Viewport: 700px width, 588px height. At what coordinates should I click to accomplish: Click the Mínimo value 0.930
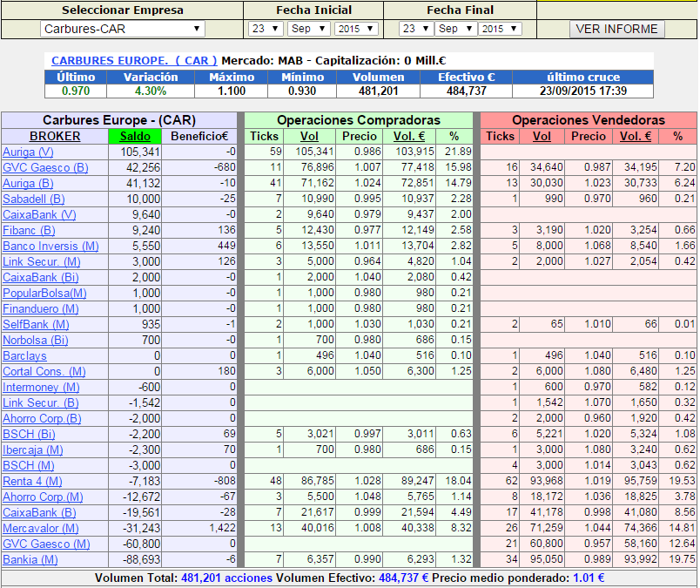click(x=302, y=91)
